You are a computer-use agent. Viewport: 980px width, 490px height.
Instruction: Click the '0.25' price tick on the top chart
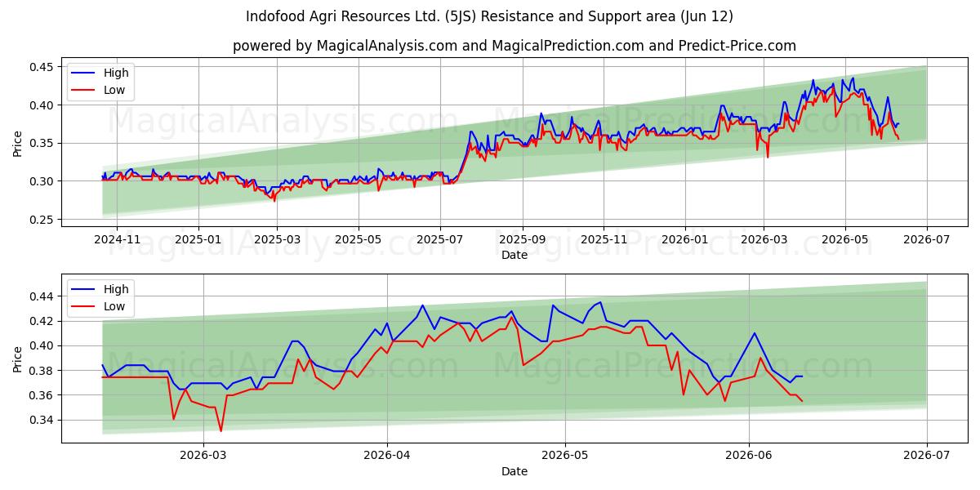tap(42, 220)
